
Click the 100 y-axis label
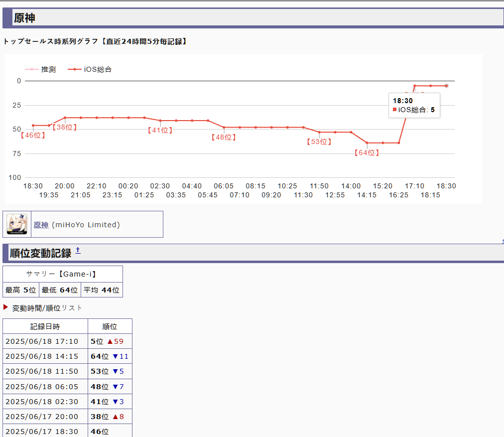tap(15, 177)
